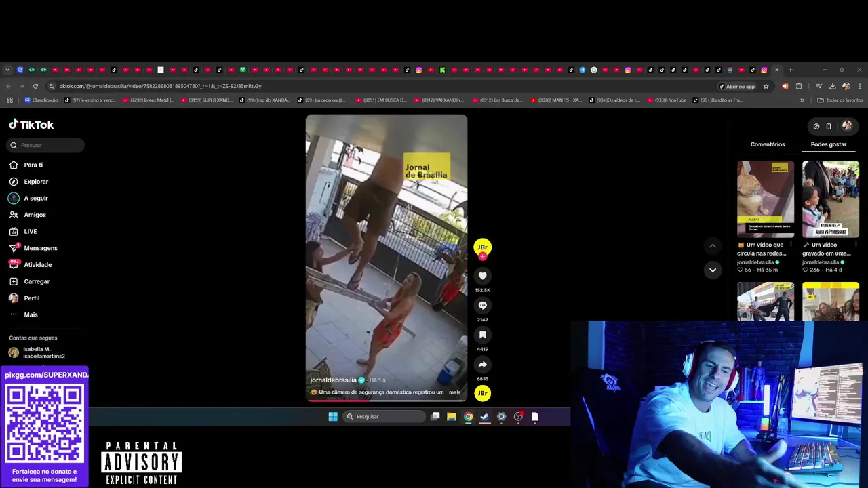This screenshot has width=868, height=488.
Task: Click the browser back arrow
Action: (8, 86)
